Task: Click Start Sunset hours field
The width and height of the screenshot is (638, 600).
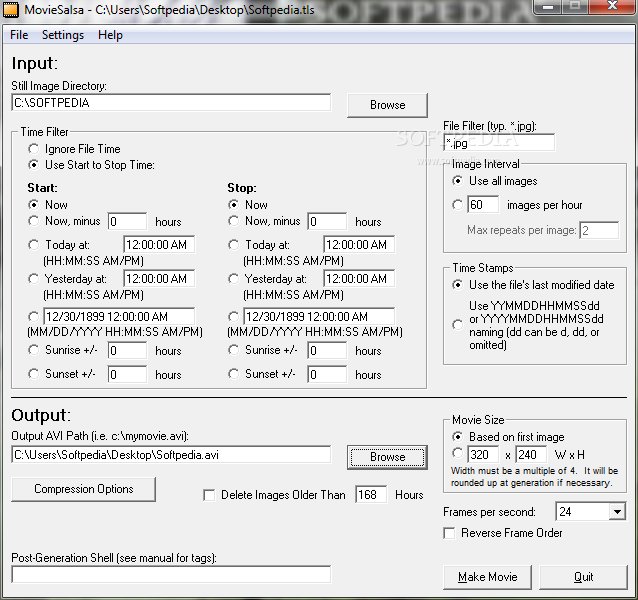Action: 127,374
